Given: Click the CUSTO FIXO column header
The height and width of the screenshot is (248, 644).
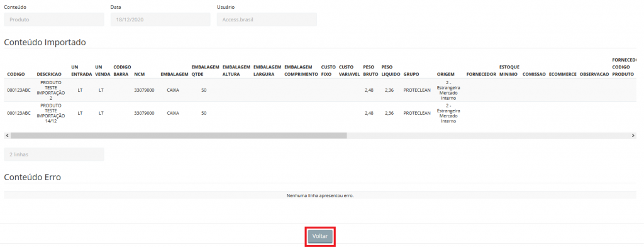Looking at the screenshot, I should pos(328,70).
